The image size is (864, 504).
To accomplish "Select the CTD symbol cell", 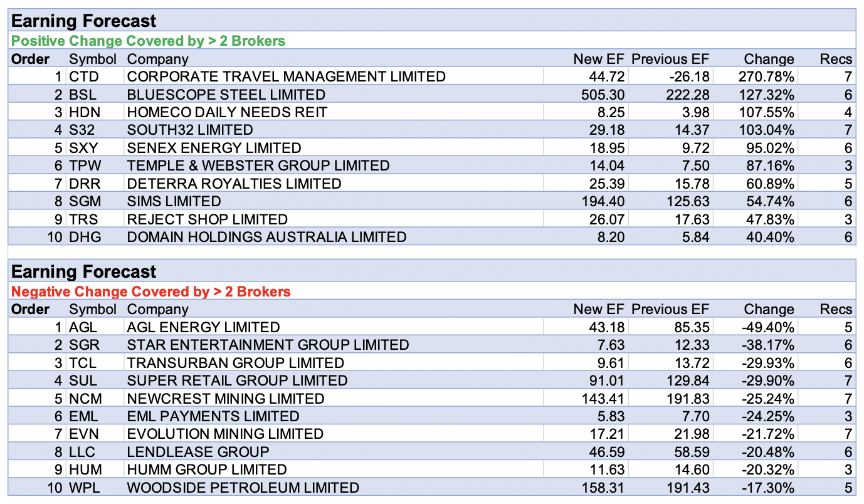I will [x=85, y=76].
